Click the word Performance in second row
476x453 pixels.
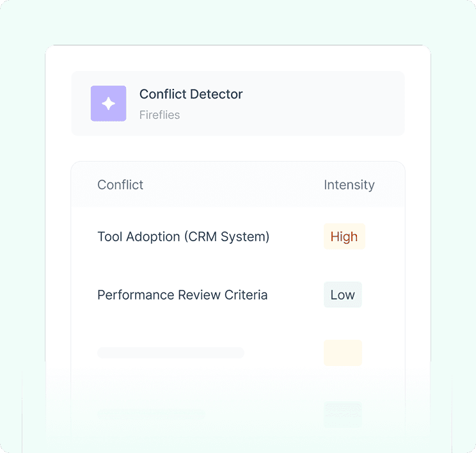click(x=136, y=295)
